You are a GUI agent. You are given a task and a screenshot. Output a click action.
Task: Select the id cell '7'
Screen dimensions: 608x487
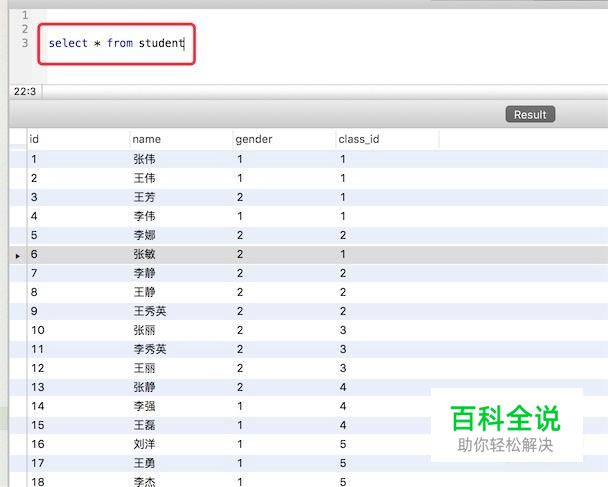coord(34,273)
